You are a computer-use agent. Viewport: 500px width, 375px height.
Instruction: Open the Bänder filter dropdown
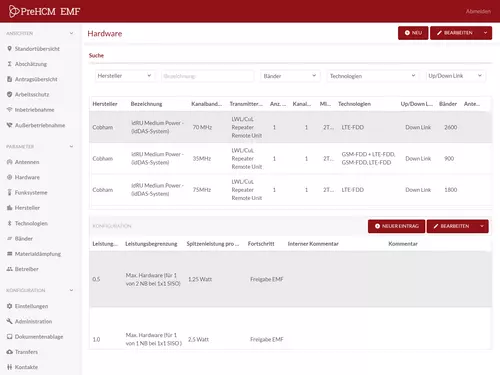point(290,76)
